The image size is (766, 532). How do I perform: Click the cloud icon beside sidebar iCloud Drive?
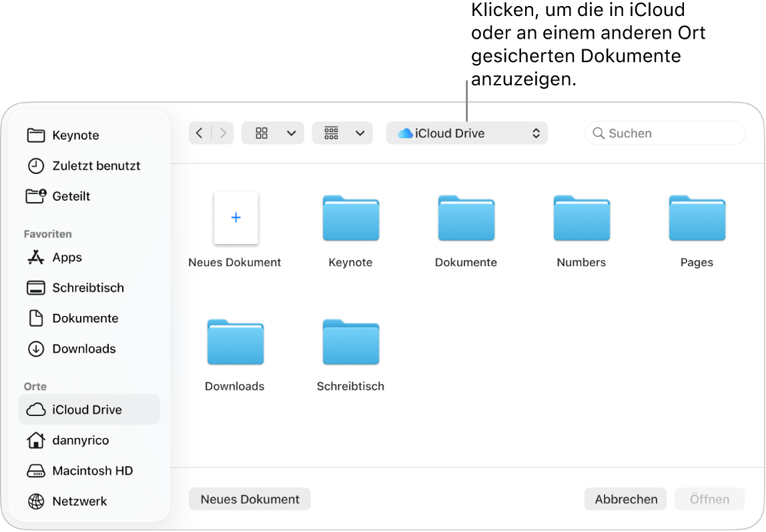click(x=35, y=409)
